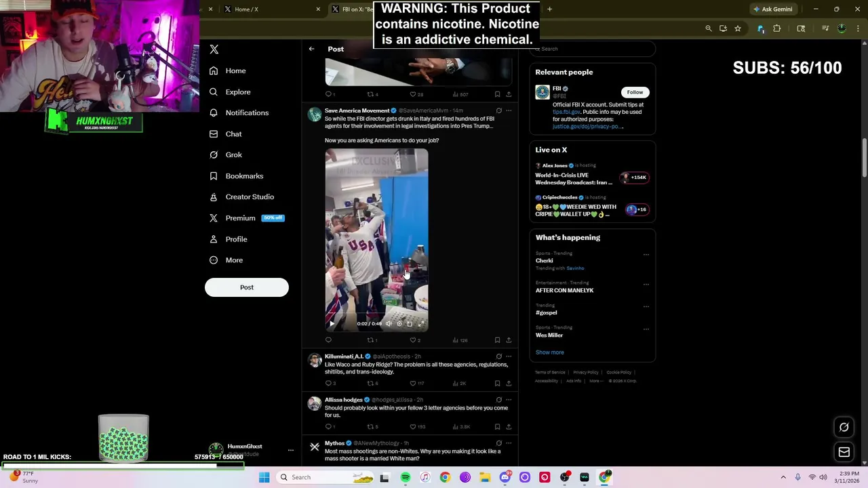Open Creator Studio in the sidebar
Screen dimensions: 868x488
(x=242, y=197)
